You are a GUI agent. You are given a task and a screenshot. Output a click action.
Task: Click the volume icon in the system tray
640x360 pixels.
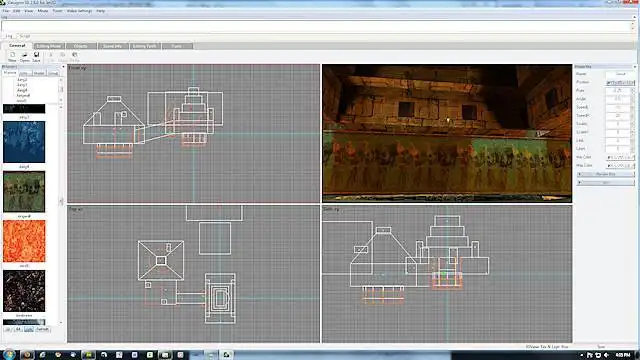pos(606,355)
